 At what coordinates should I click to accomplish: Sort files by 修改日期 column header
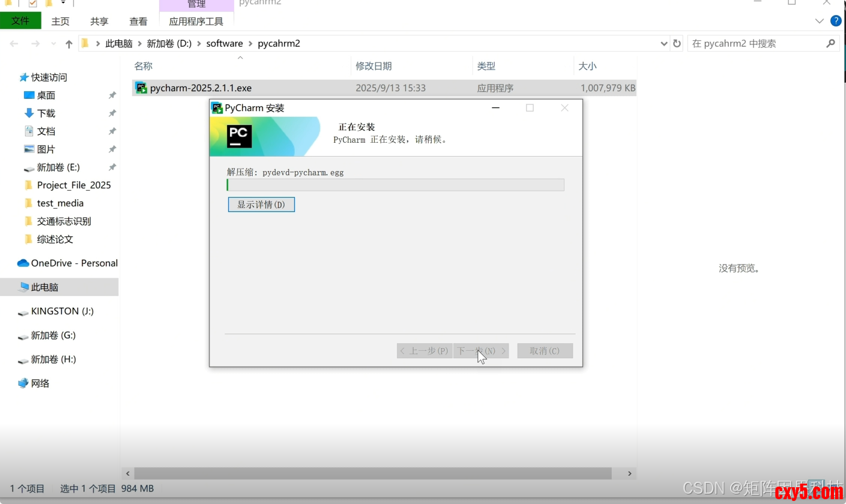coord(373,66)
